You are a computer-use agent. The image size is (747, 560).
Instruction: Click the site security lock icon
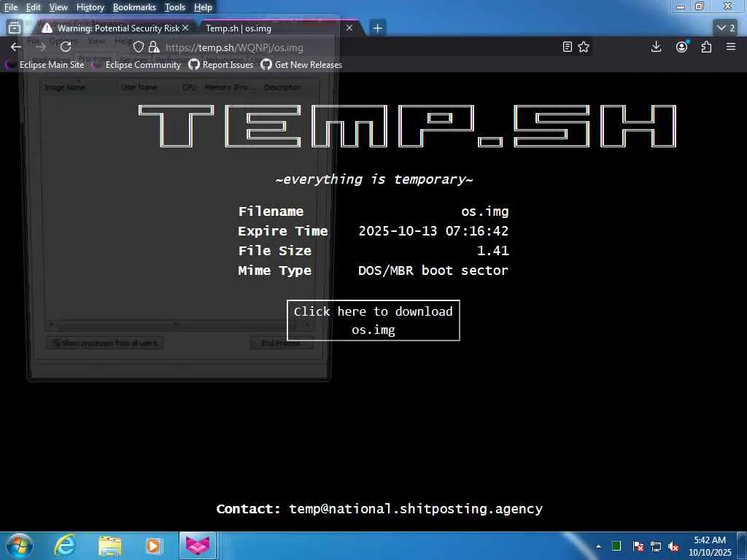coord(154,47)
